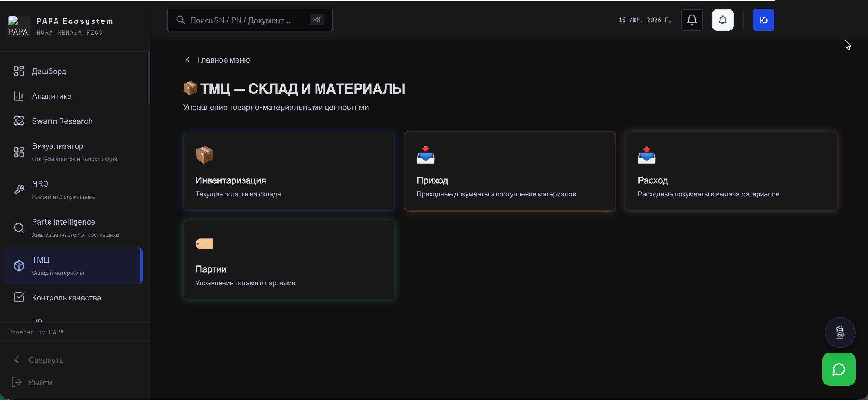Click the Приход inbox tray icon
The image size is (868, 400).
[x=426, y=155]
